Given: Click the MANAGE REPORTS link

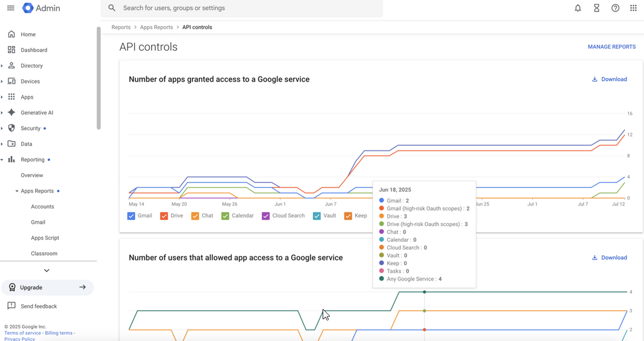Looking at the screenshot, I should pyautogui.click(x=611, y=47).
